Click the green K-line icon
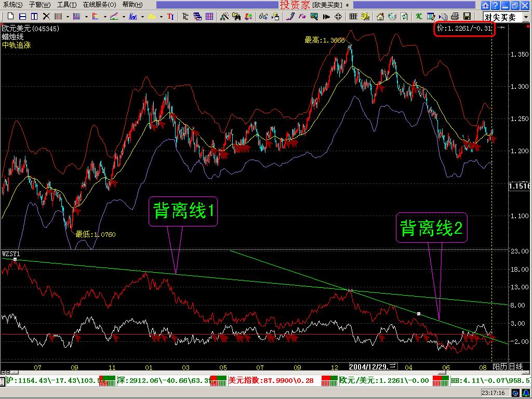 (x=419, y=16)
